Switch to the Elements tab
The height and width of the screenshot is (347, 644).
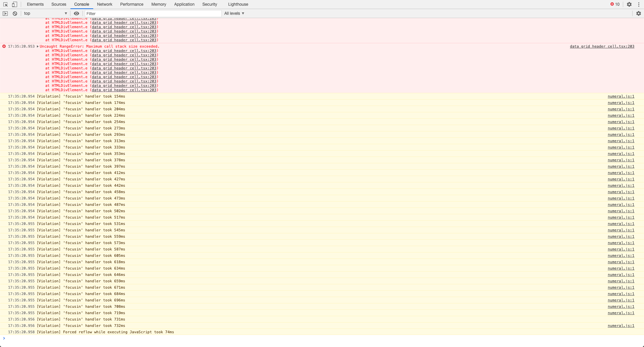35,4
